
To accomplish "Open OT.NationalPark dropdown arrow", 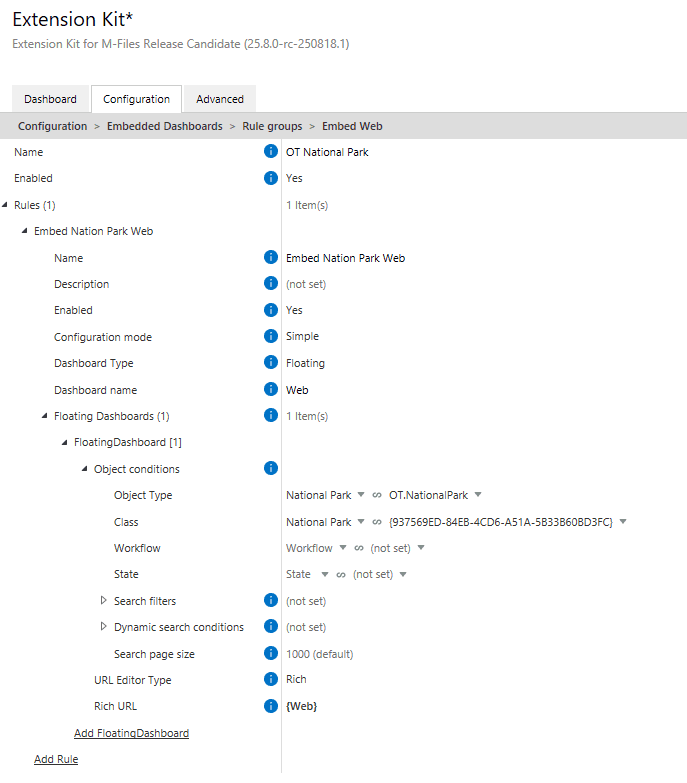I will point(478,495).
